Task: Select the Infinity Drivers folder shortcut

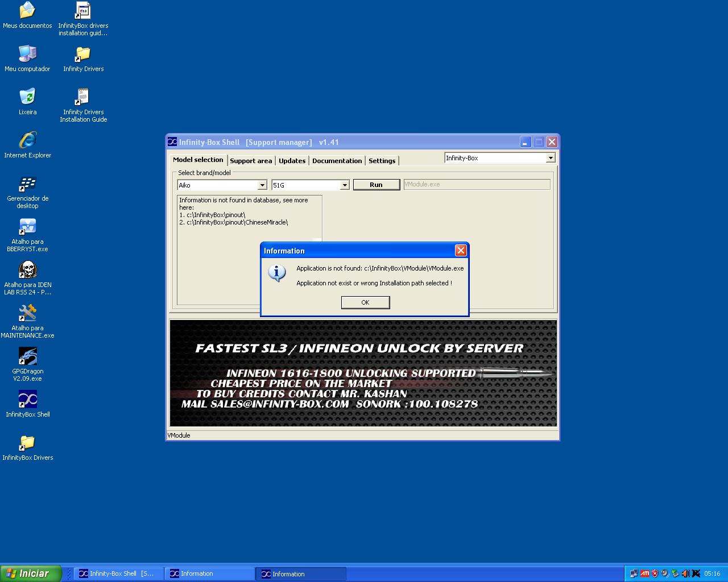Action: [83, 59]
